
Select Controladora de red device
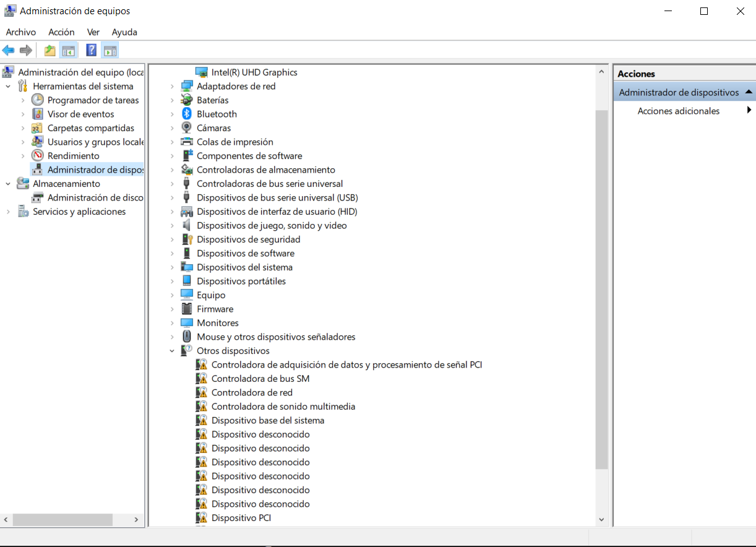[252, 392]
